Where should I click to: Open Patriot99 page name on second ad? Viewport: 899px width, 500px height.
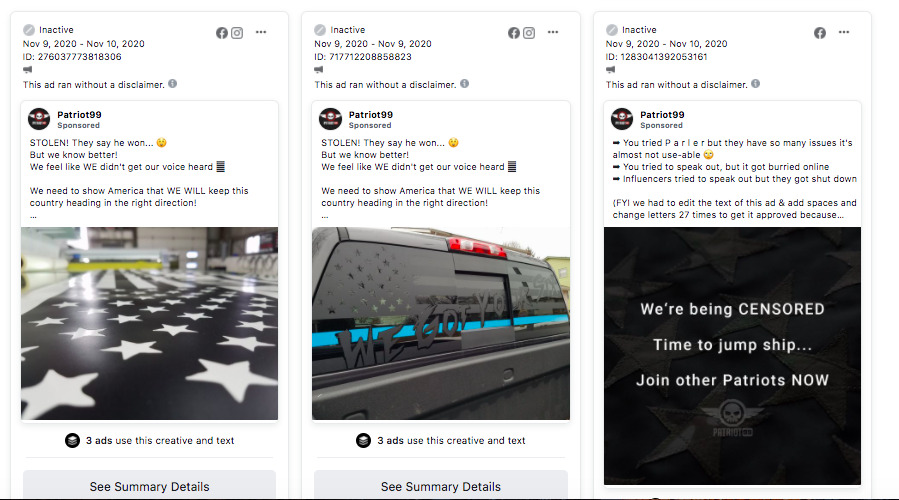[370, 115]
